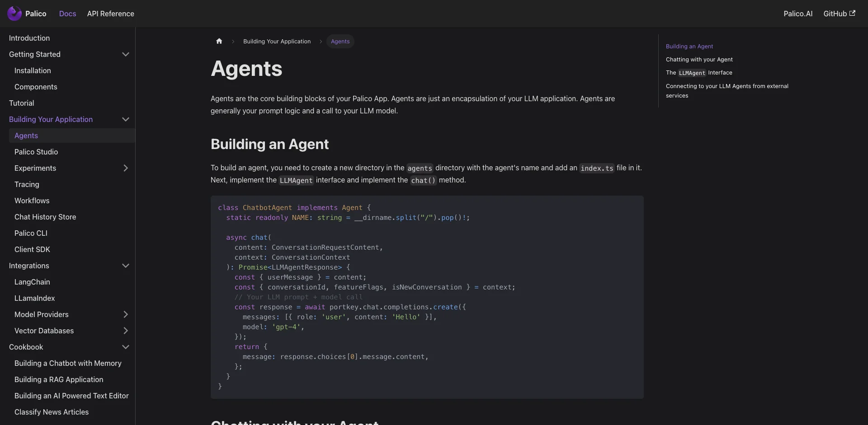Go to the home breadcrumb icon
The height and width of the screenshot is (425, 868).
click(x=219, y=41)
